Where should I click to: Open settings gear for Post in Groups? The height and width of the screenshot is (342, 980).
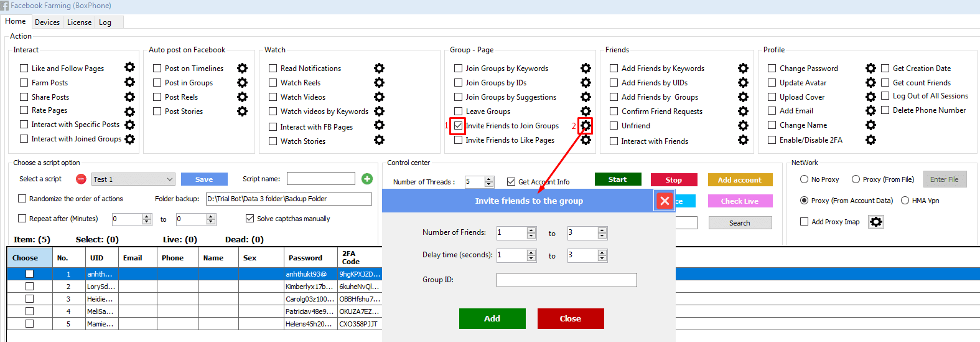click(x=242, y=82)
